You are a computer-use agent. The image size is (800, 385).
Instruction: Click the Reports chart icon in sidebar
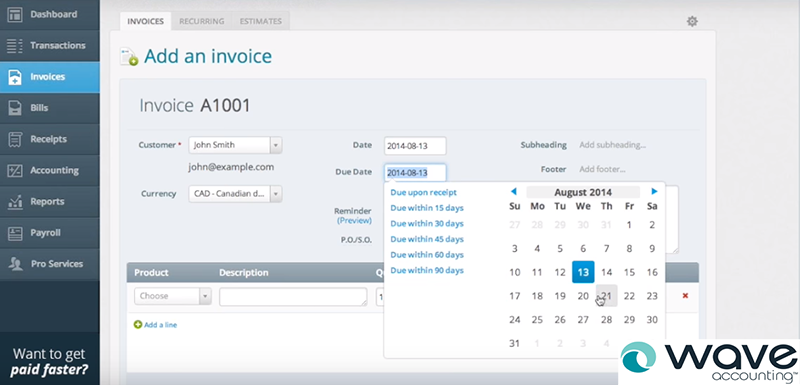pyautogui.click(x=15, y=202)
